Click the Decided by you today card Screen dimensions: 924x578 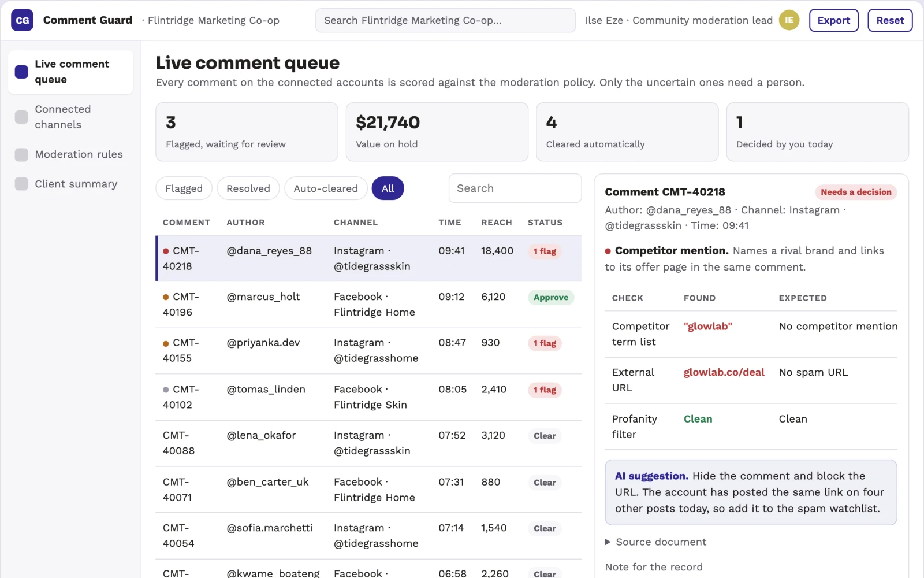817,132
